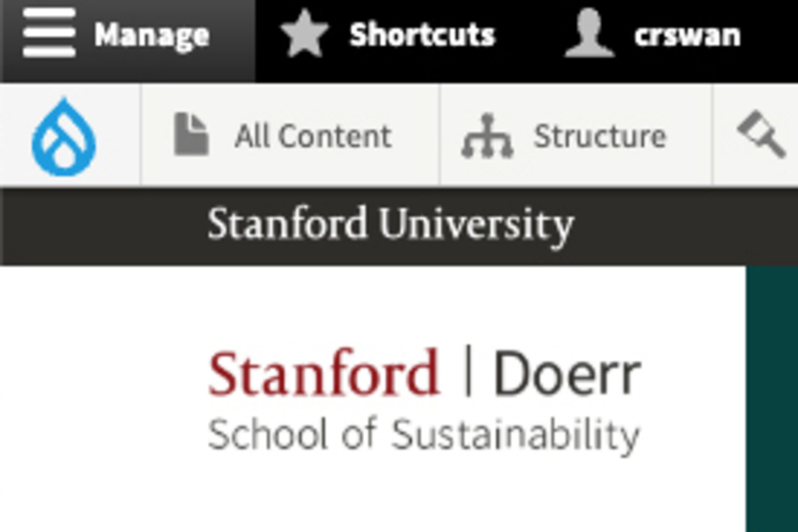
Task: Click the All Content document icon
Action: [191, 134]
